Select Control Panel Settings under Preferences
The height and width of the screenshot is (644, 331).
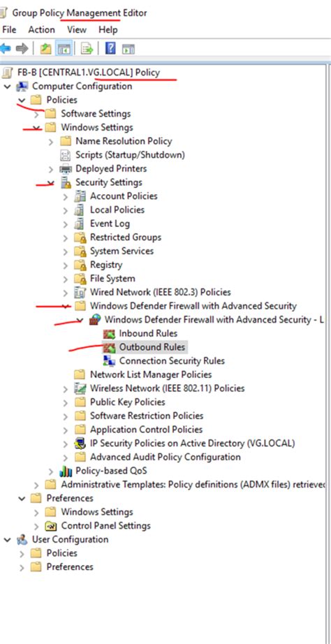(106, 526)
